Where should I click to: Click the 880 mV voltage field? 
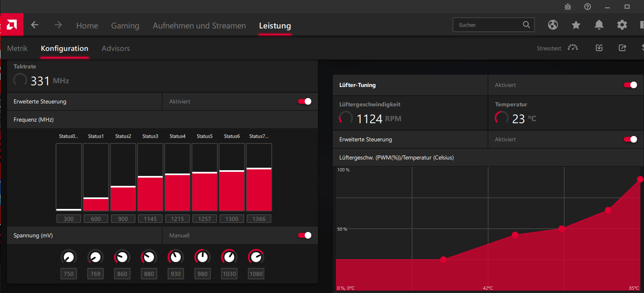149,274
